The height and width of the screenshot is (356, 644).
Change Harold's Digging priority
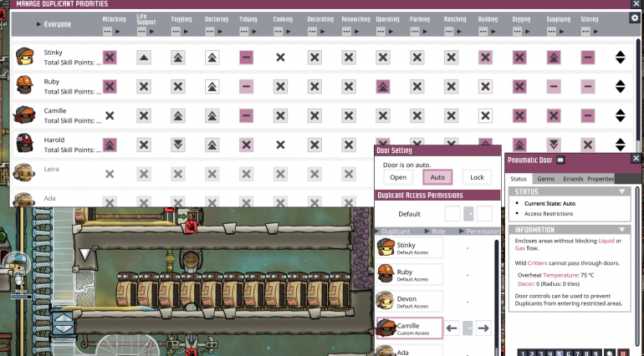519,145
